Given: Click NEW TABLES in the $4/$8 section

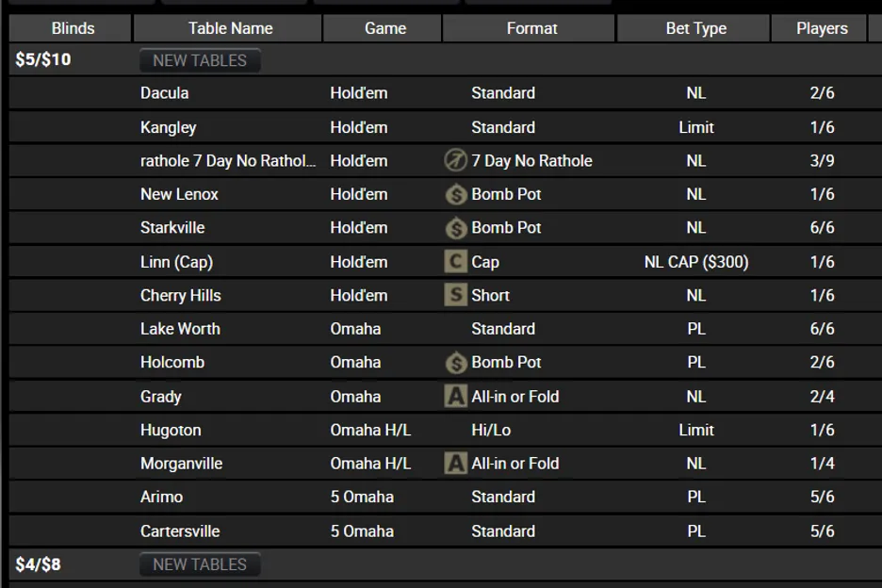Looking at the screenshot, I should 198,563.
